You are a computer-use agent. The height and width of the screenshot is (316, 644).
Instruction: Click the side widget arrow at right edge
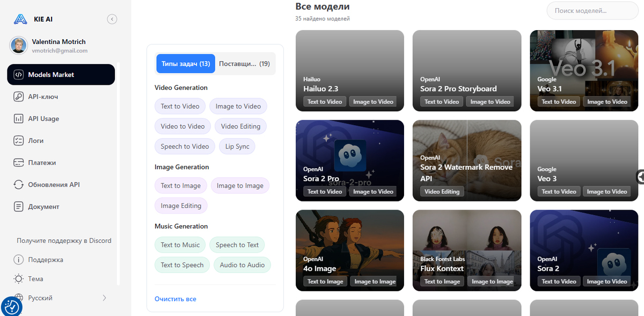click(x=640, y=177)
